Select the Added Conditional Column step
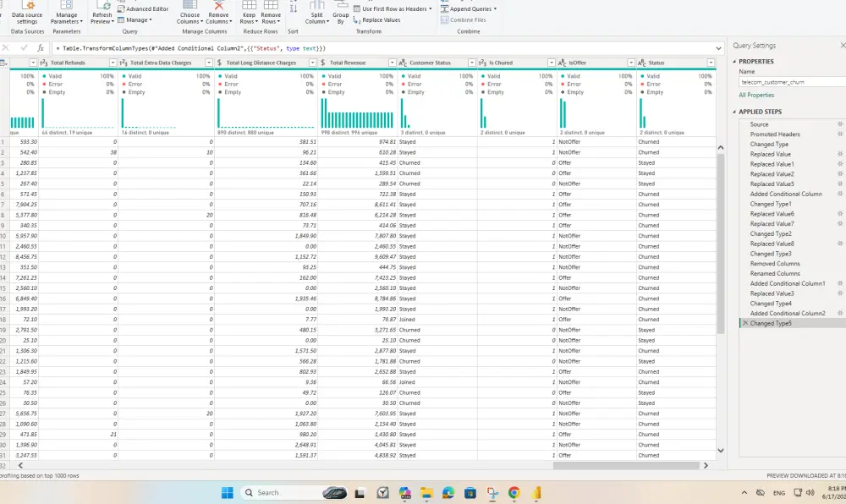This screenshot has width=846, height=504. 786,194
